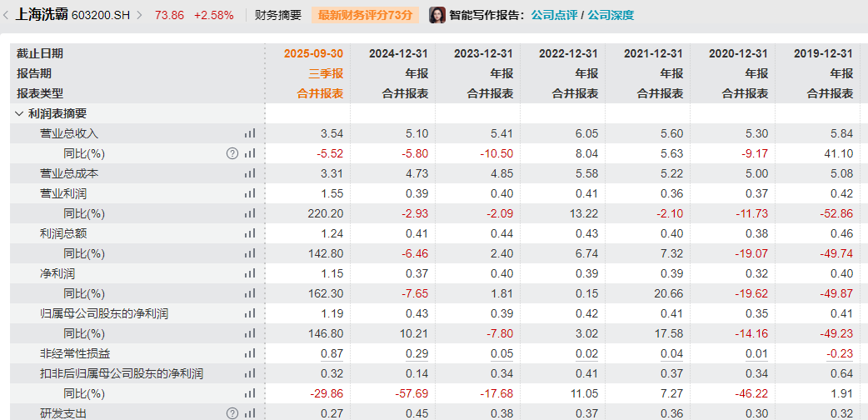Viewport: 868px width, 420px height.
Task: Open chart icon for 净利润 row
Action: [x=250, y=273]
